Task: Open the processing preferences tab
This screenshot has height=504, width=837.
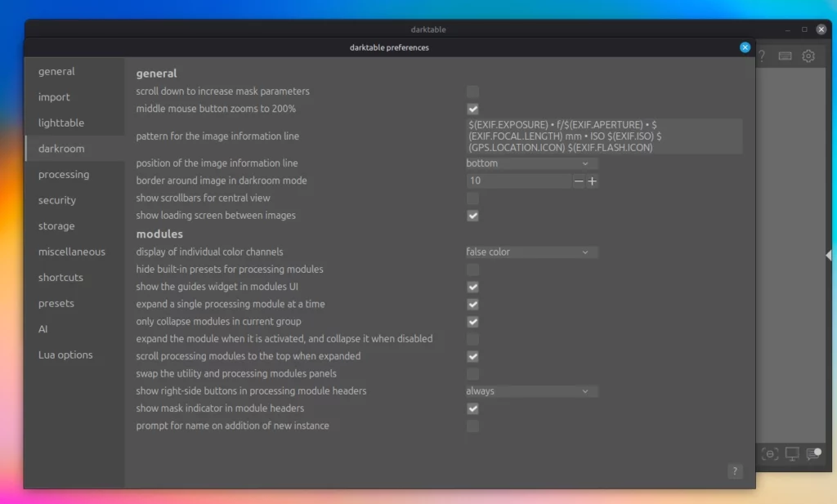Action: (x=74, y=175)
